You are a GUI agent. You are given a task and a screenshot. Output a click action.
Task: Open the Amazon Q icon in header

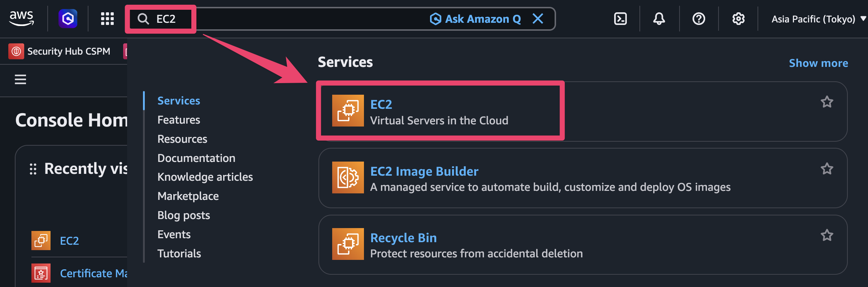pyautogui.click(x=68, y=18)
